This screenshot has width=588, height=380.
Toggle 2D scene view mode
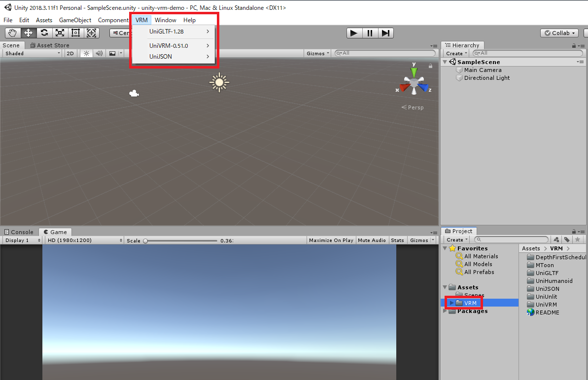(x=70, y=53)
